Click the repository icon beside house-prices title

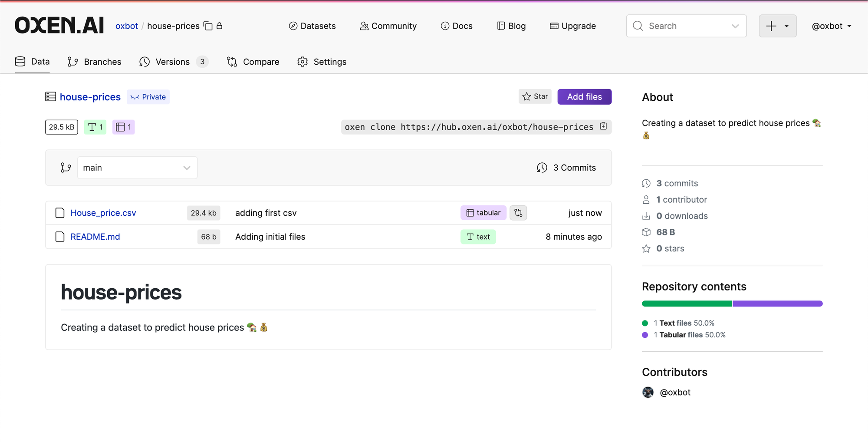(x=50, y=96)
